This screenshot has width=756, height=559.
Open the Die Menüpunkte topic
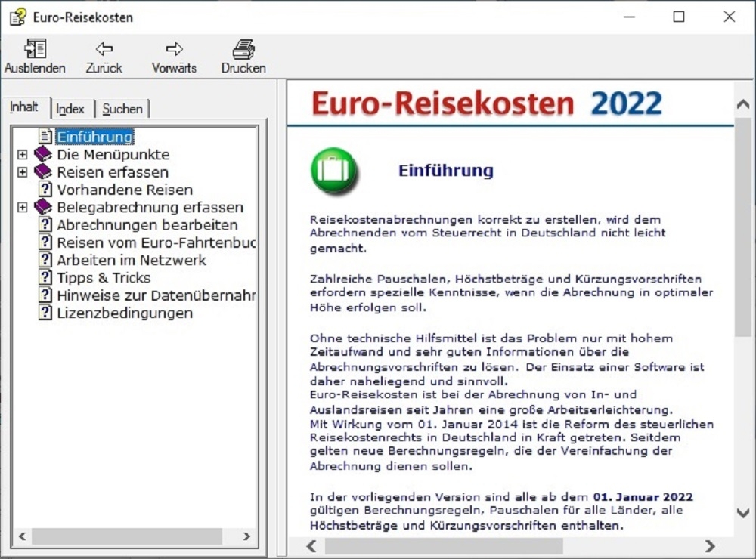113,155
